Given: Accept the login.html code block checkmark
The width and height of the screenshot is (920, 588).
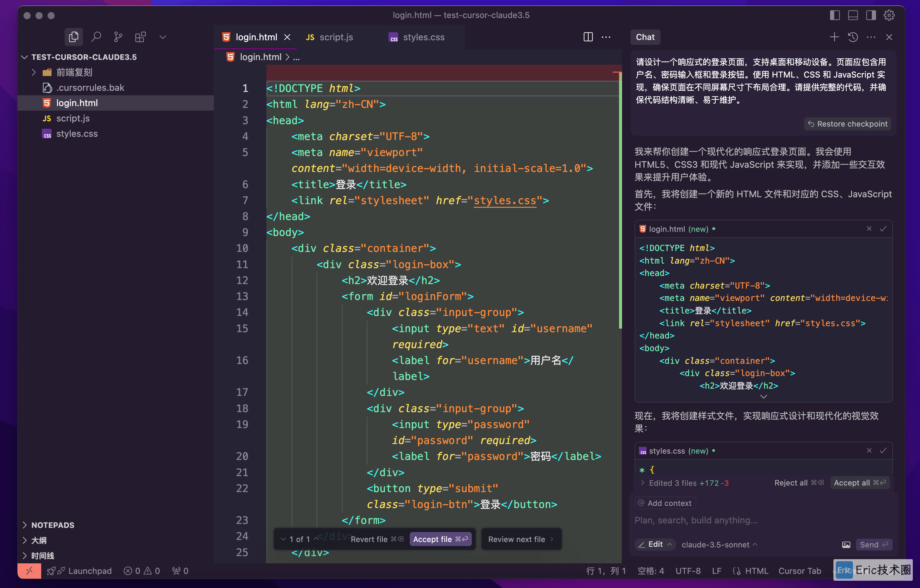Looking at the screenshot, I should click(883, 228).
